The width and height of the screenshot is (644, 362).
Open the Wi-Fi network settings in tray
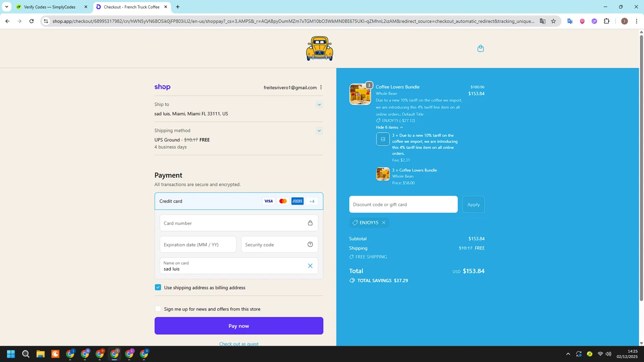click(600, 354)
